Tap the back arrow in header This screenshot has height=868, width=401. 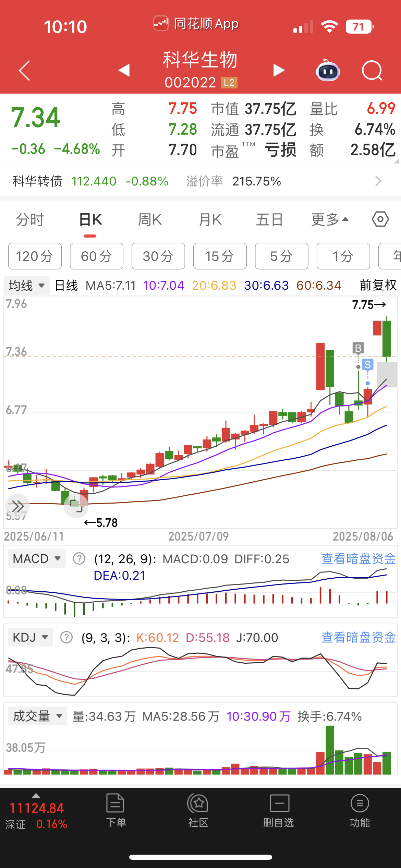(24, 71)
